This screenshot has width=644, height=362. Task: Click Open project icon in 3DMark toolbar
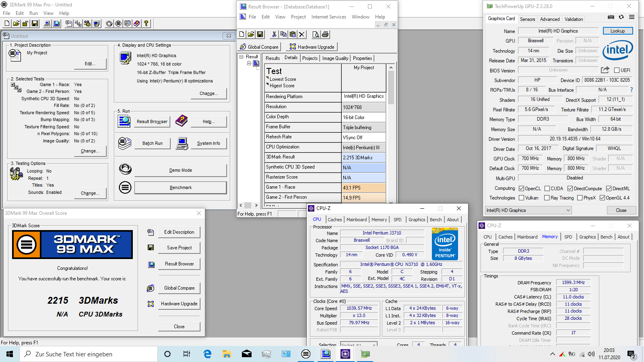(16, 24)
